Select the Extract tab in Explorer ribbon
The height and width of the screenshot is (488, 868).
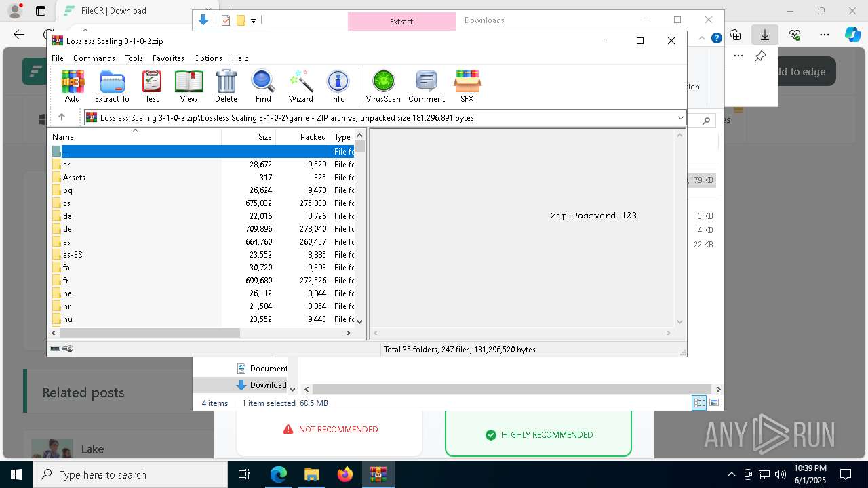[x=401, y=21]
